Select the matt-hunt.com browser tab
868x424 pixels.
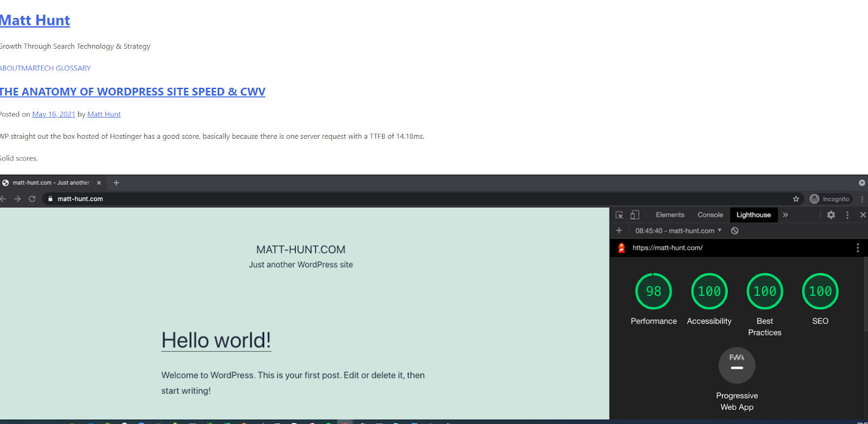[x=52, y=183]
